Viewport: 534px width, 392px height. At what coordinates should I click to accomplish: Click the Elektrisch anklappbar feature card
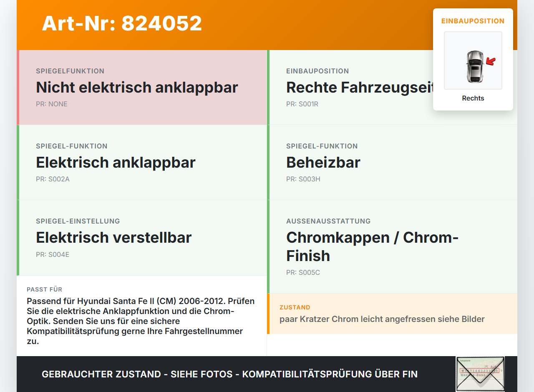click(142, 163)
